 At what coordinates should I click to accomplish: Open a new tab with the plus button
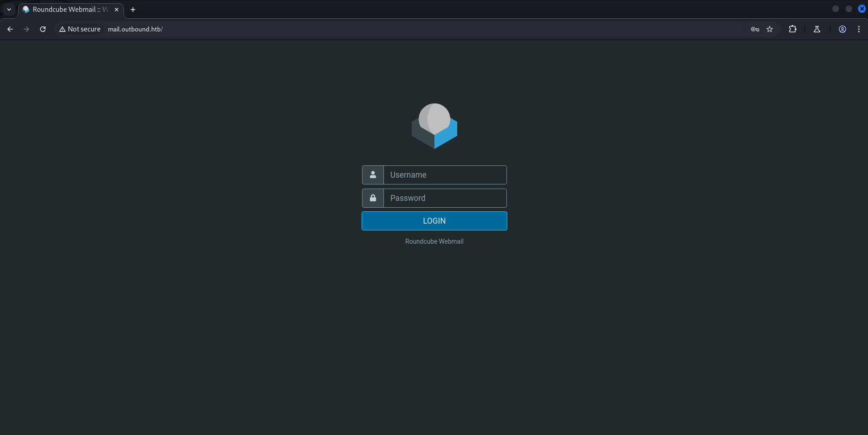click(x=133, y=10)
